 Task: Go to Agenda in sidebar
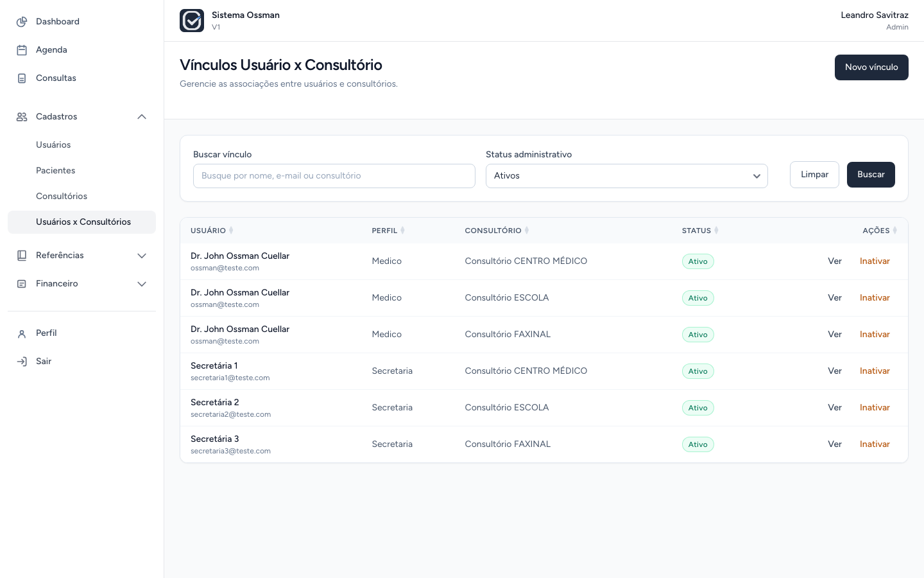click(82, 50)
